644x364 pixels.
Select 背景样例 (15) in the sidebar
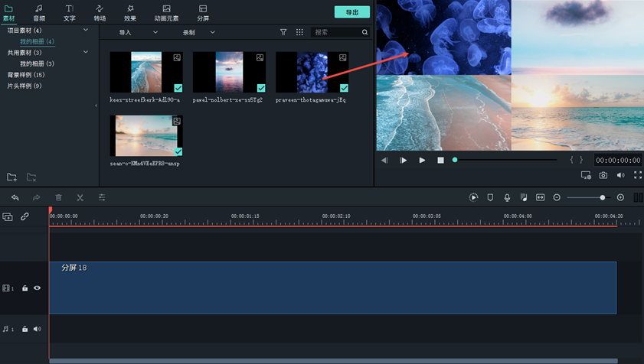tap(26, 75)
